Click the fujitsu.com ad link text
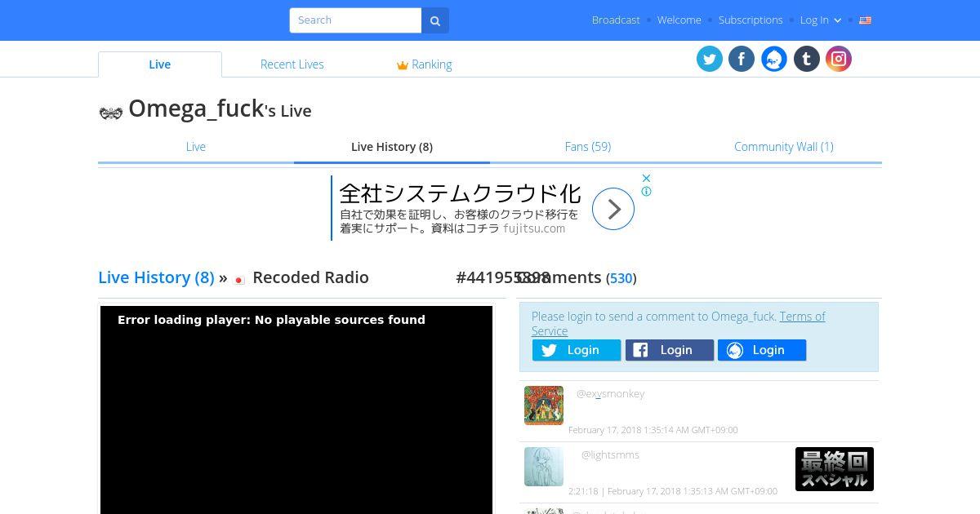Screen dimensions: 980x514 pyautogui.click(x=534, y=228)
